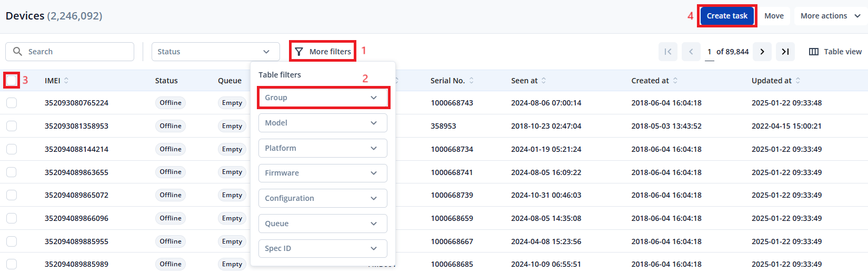The height and width of the screenshot is (271, 868).
Task: Sort by Seen at column
Action: click(544, 81)
